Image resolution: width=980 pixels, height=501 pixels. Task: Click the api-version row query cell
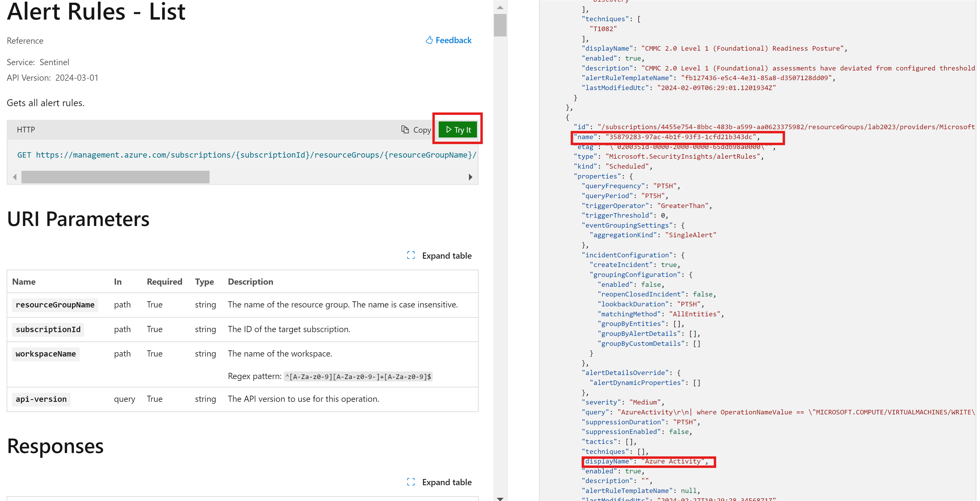tap(124, 399)
